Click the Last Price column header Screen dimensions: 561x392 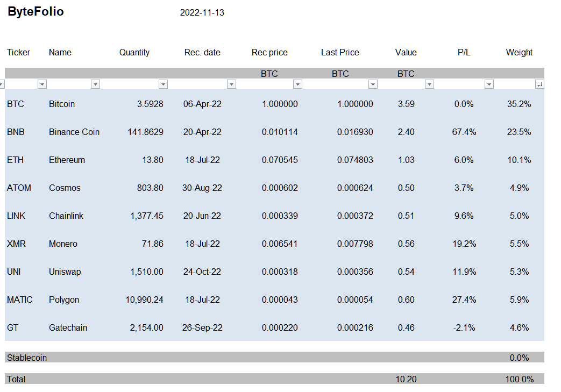(340, 52)
